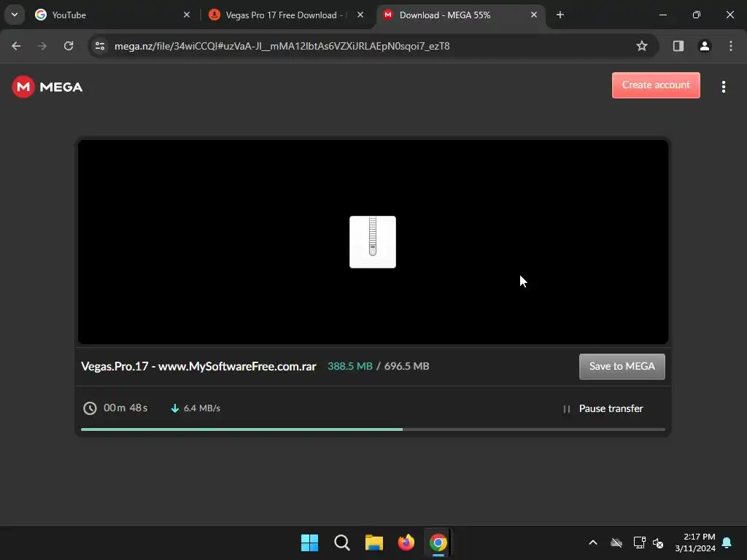This screenshot has height=560, width=747.
Task: Close the Download - MEGA tab
Action: point(533,15)
